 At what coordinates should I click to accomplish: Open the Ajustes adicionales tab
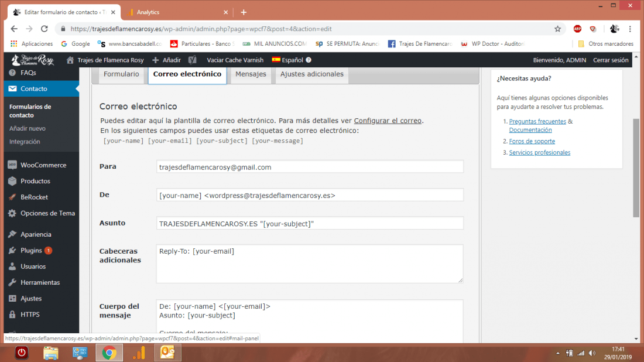pos(311,74)
